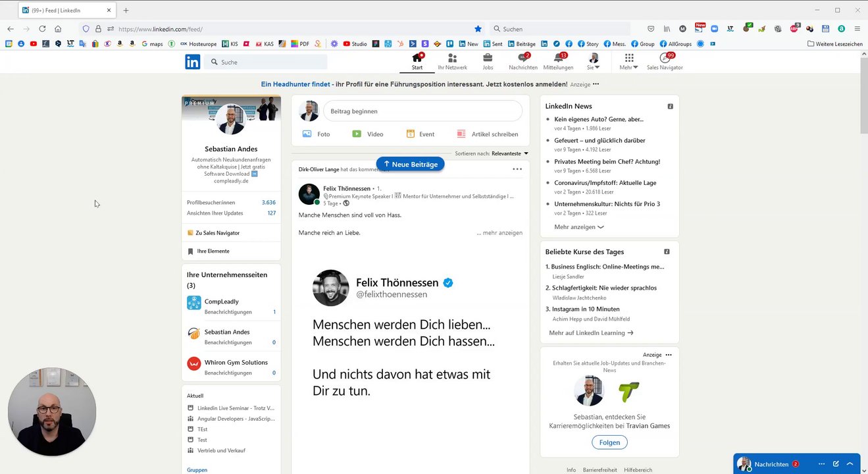
Task: Open the Zu Sales Navigator link
Action: point(213,232)
